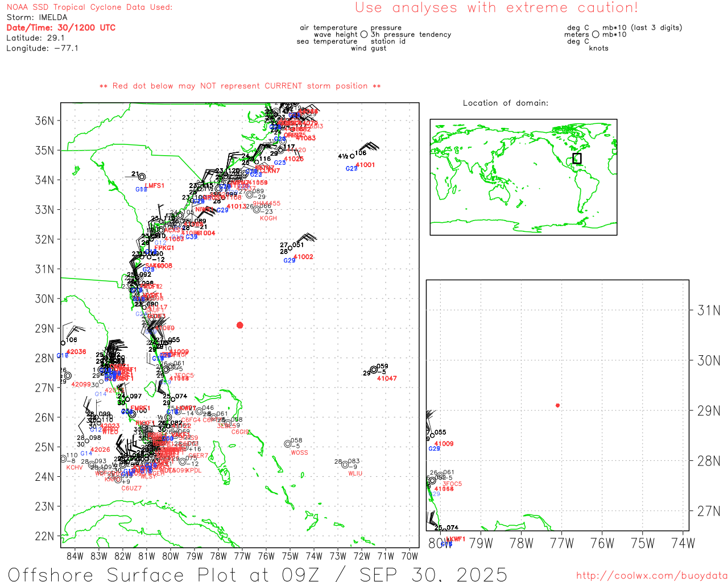Screen dimensions: 728x582
Task: Click the 22N latitude label on main map
Action: [x=45, y=536]
